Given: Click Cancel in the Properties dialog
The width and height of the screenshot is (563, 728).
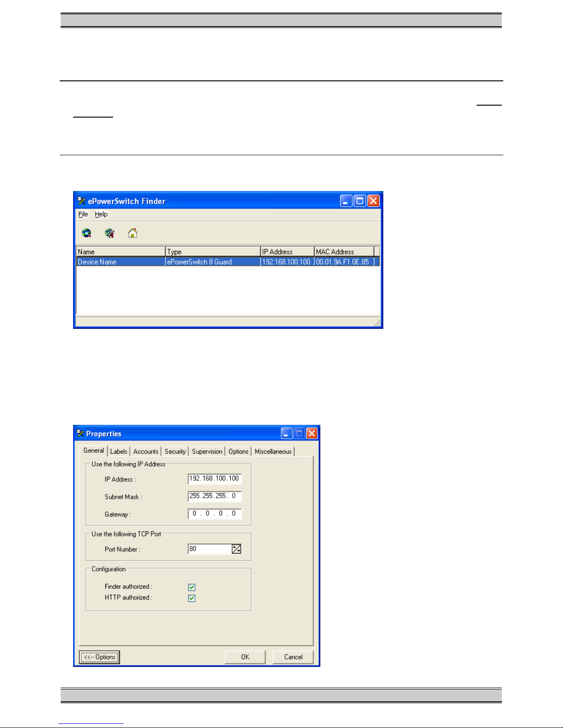Looking at the screenshot, I should click(293, 657).
